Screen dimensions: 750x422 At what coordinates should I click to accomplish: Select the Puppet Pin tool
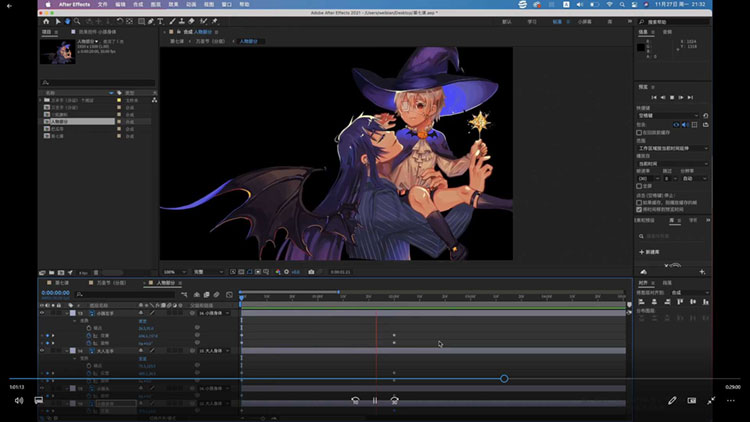[215, 21]
